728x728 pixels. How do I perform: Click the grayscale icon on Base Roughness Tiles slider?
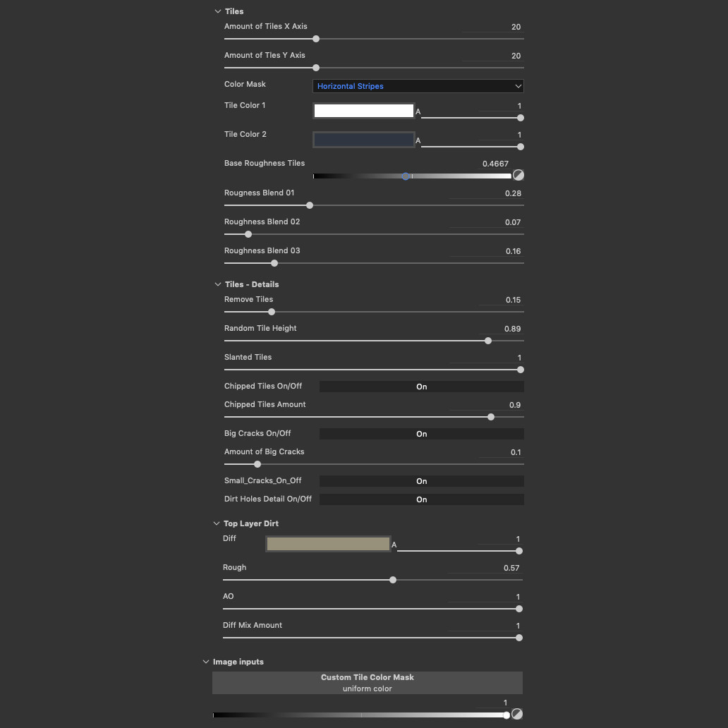[x=518, y=175]
